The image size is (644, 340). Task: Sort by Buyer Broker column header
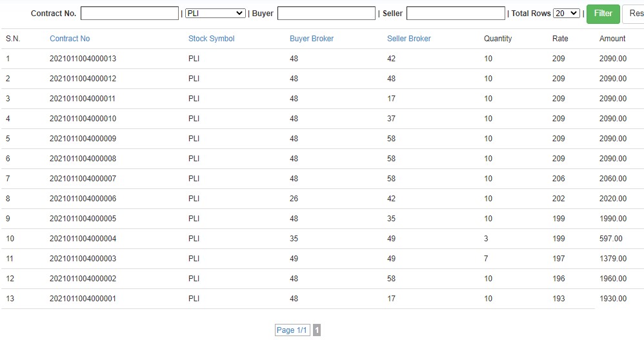312,39
